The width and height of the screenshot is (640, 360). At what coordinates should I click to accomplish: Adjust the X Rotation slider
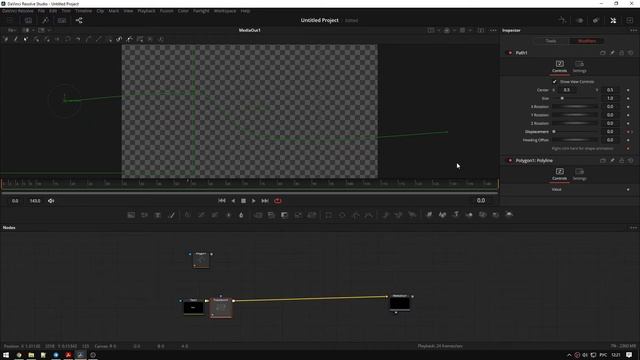tap(575, 107)
